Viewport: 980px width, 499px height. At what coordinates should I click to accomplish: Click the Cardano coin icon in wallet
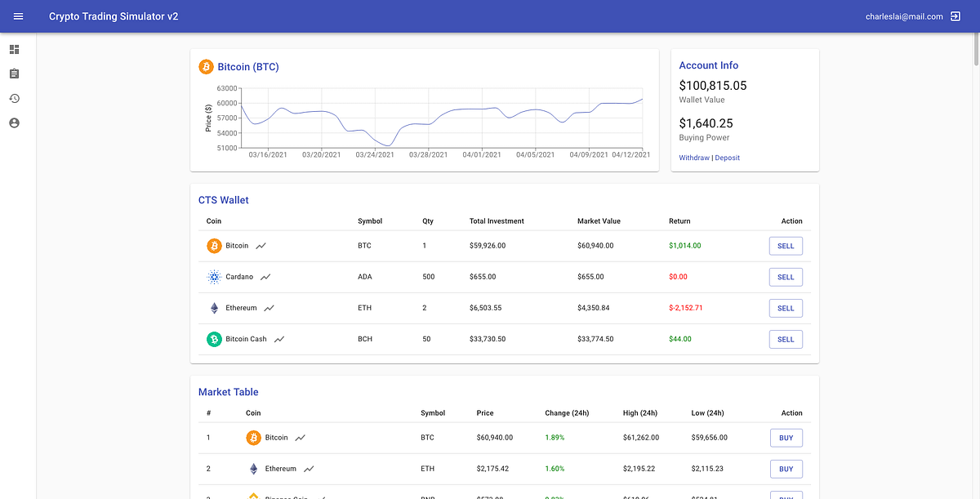[213, 276]
